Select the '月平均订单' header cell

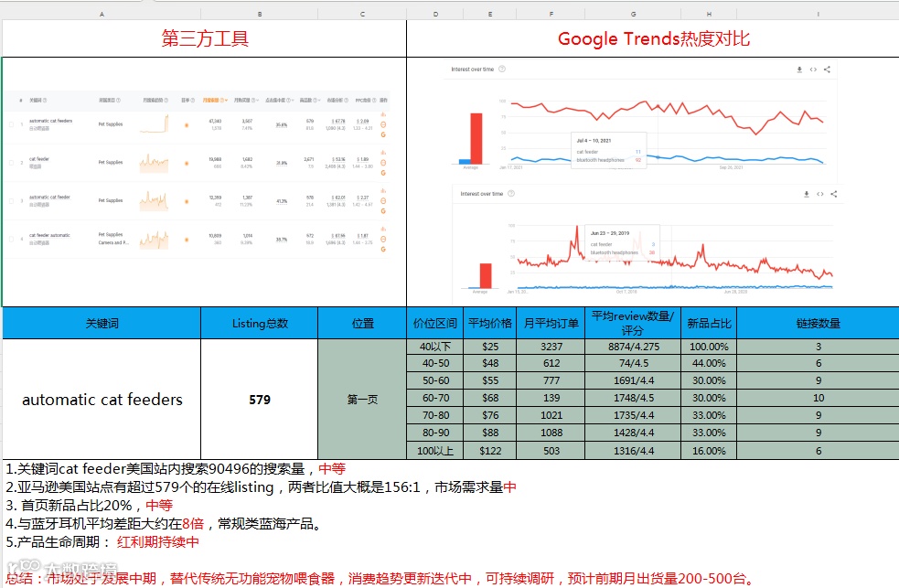point(551,323)
